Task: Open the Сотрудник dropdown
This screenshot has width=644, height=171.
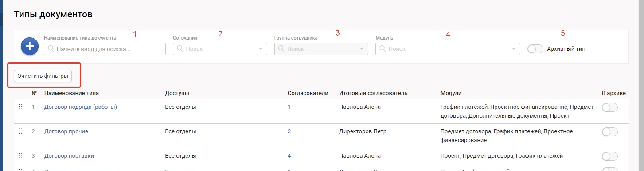Action: (x=220, y=49)
